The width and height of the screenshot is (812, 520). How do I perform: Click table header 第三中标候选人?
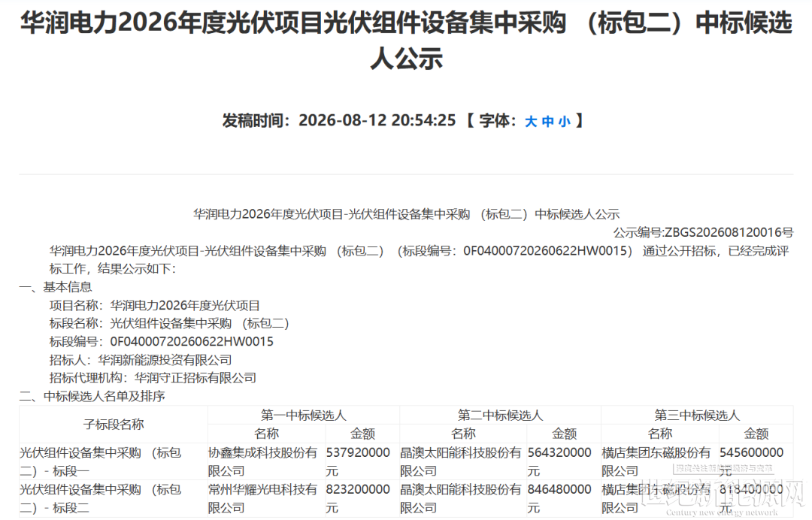pyautogui.click(x=697, y=415)
